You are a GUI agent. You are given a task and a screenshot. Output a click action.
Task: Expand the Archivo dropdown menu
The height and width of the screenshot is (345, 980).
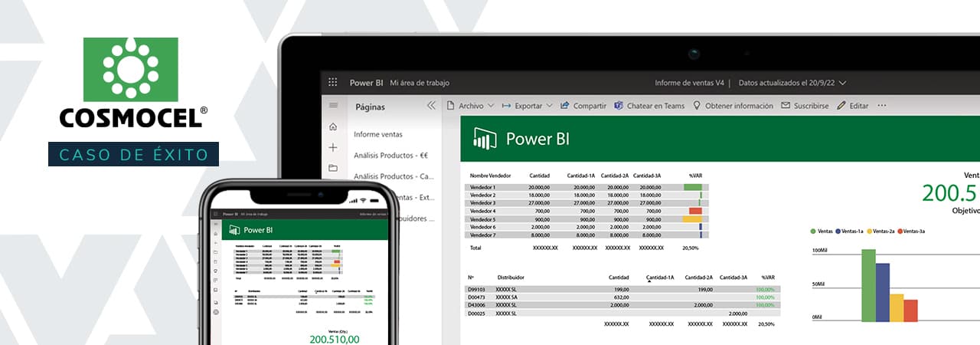(x=470, y=106)
